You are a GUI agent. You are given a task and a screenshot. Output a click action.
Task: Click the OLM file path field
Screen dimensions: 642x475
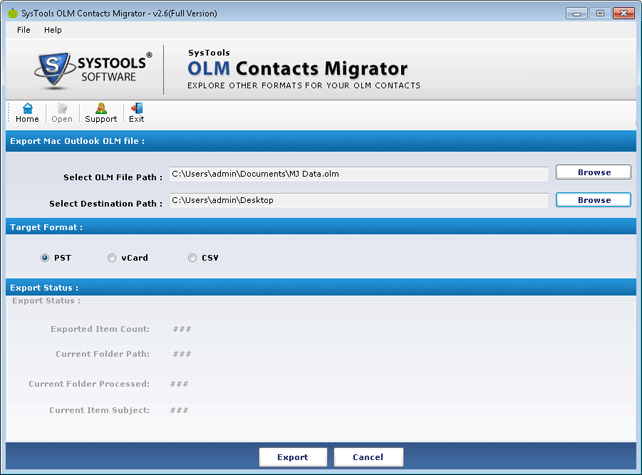(x=359, y=174)
